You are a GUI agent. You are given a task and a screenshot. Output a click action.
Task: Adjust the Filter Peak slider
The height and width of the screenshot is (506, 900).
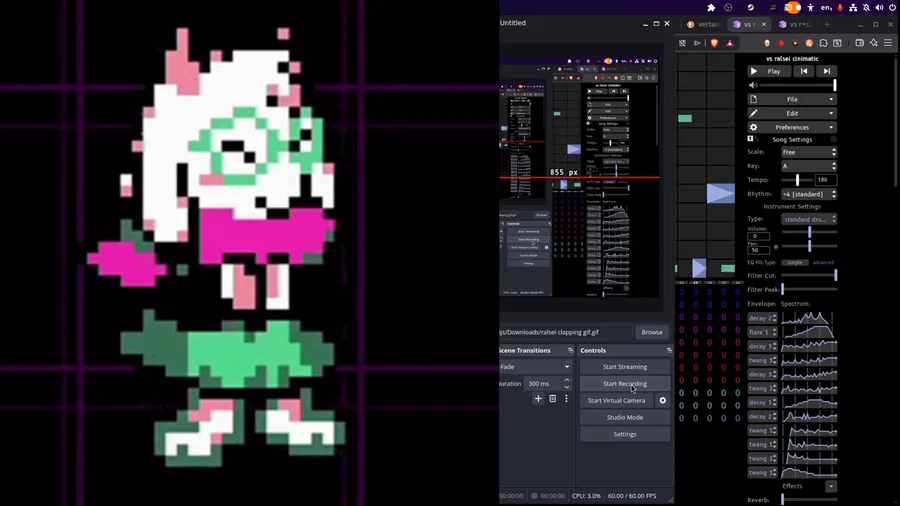[809, 290]
